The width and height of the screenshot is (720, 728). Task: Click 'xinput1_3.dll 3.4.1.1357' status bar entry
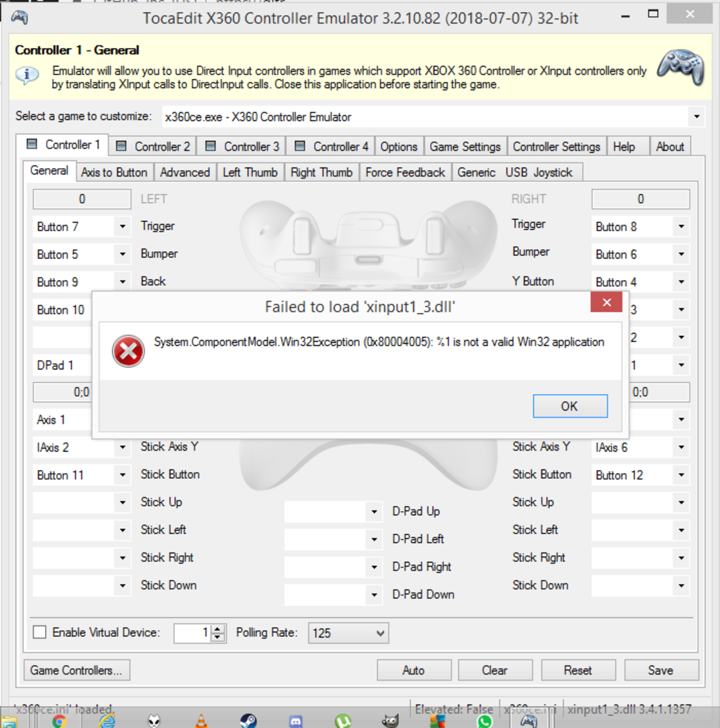[x=629, y=709]
